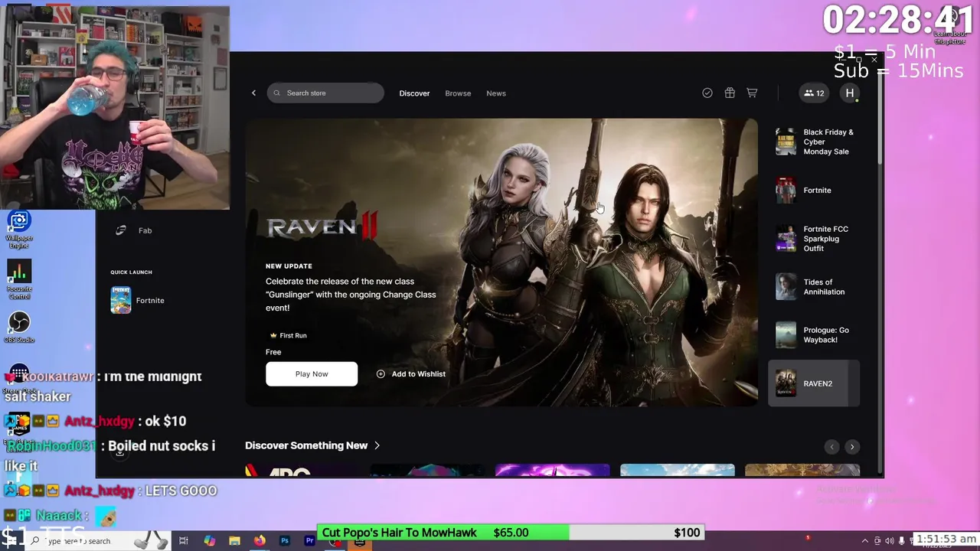
Task: Open the wishlist checkmark icon in header
Action: click(707, 93)
